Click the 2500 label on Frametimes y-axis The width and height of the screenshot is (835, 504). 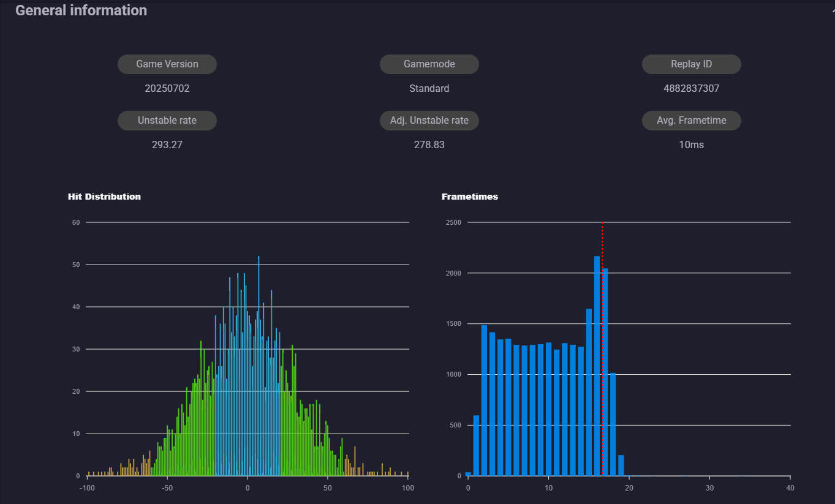click(453, 222)
